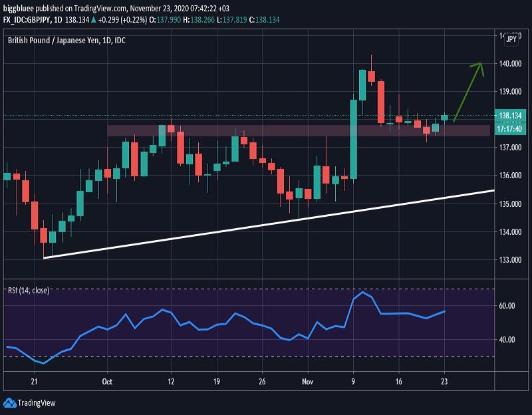Click the open value O:137.990 in header
Image resolution: width=532 pixels, height=415 pixels.
(165, 20)
